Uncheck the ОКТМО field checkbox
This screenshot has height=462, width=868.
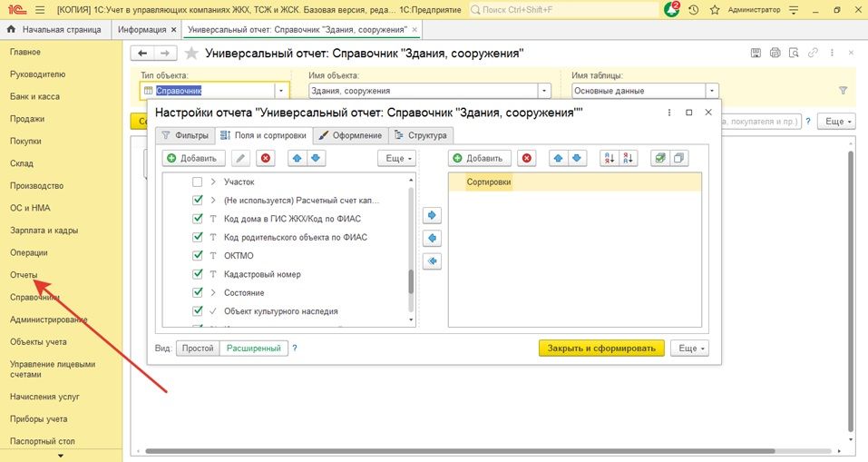198,256
